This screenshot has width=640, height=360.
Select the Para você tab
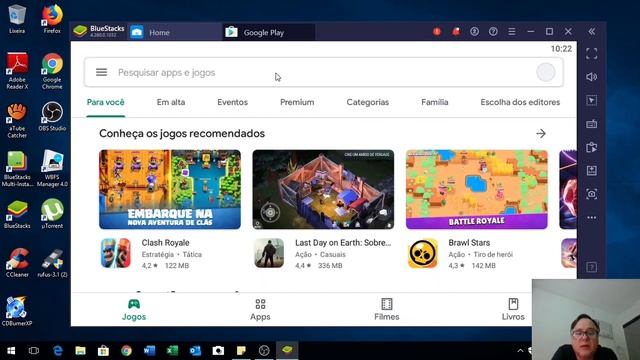106,102
